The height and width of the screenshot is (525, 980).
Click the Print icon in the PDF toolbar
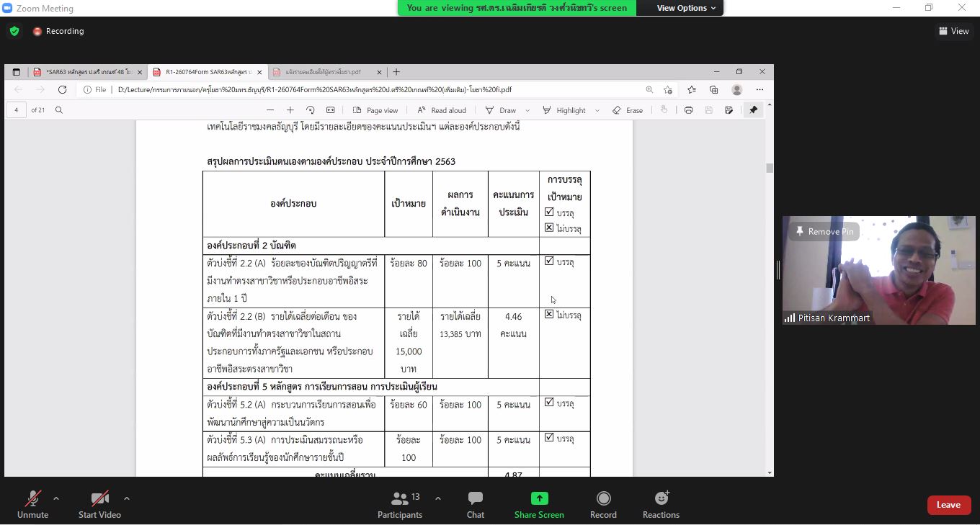coord(688,110)
